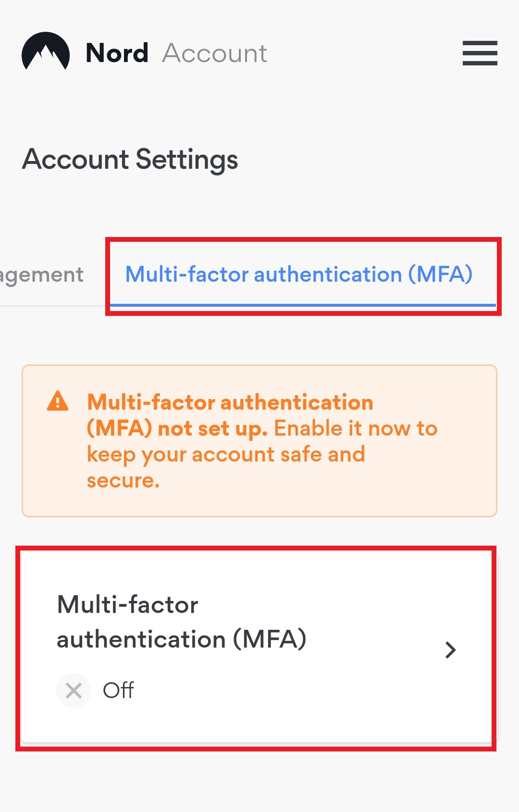The image size is (519, 812).
Task: Open the Multi-factor authentication (MFA) settings card
Action: tap(259, 649)
